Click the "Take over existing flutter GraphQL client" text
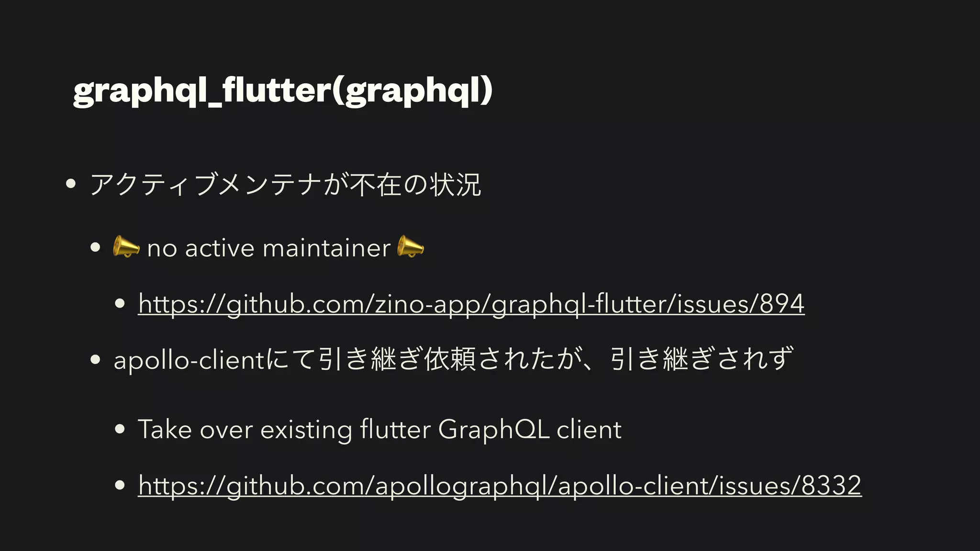 click(379, 429)
